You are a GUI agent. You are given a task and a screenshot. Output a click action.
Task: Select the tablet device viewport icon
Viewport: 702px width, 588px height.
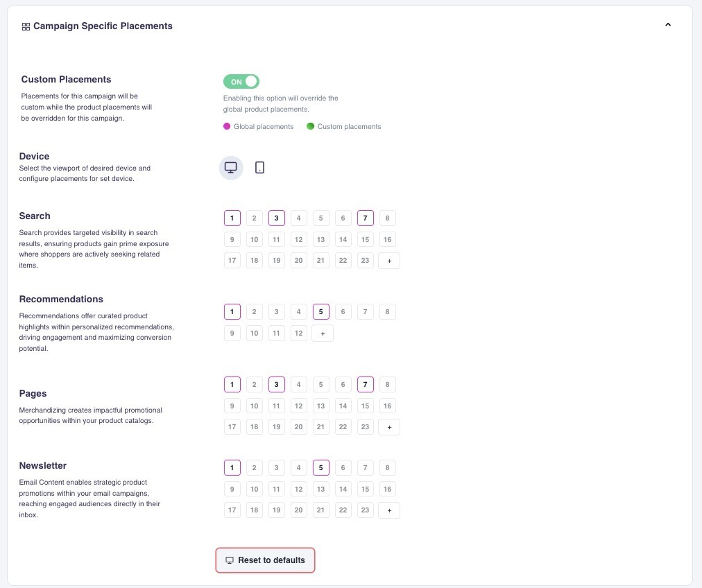point(260,168)
